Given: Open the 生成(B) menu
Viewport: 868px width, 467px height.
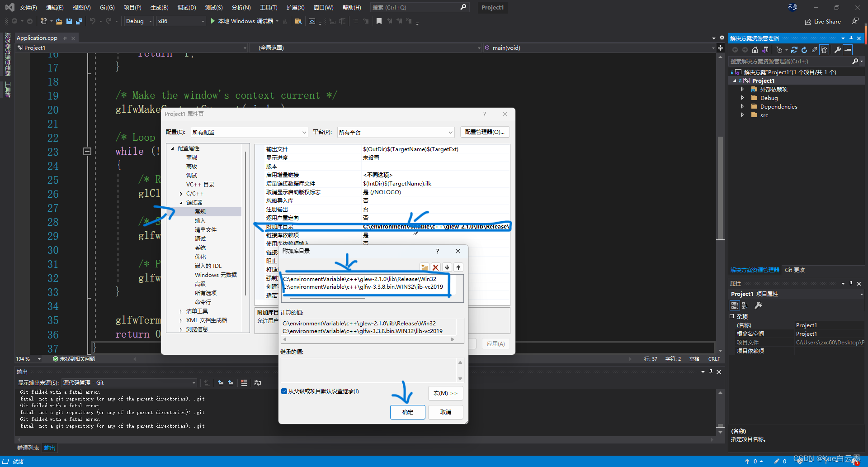Looking at the screenshot, I should coord(159,8).
